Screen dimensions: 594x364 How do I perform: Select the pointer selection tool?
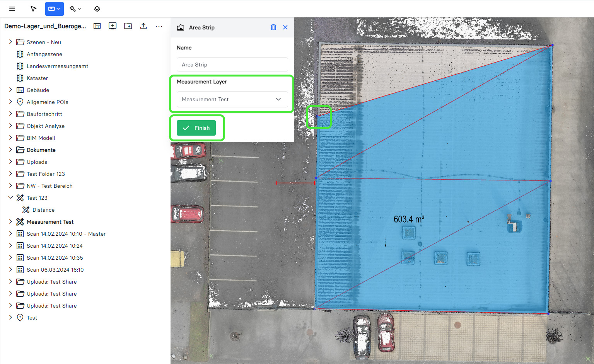click(x=33, y=9)
